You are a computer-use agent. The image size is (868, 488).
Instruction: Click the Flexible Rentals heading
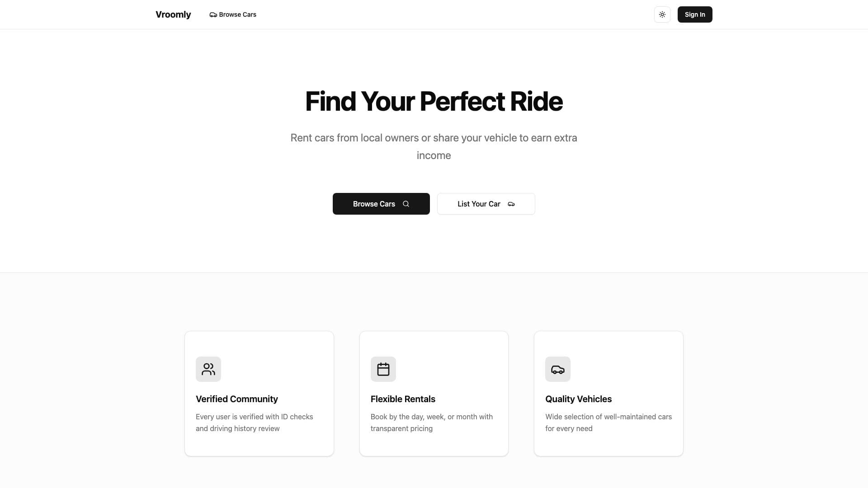403,399
